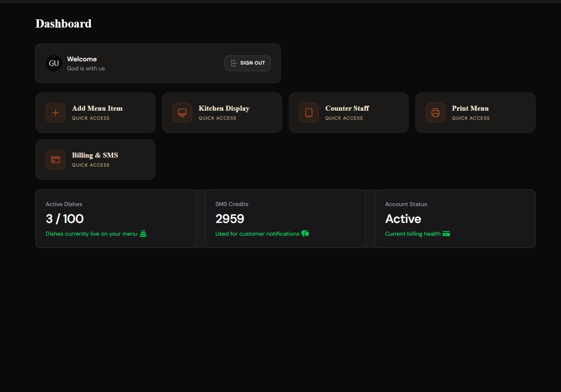This screenshot has width=561, height=392.
Task: Click the green card icon under Account Status
Action: 446,234
